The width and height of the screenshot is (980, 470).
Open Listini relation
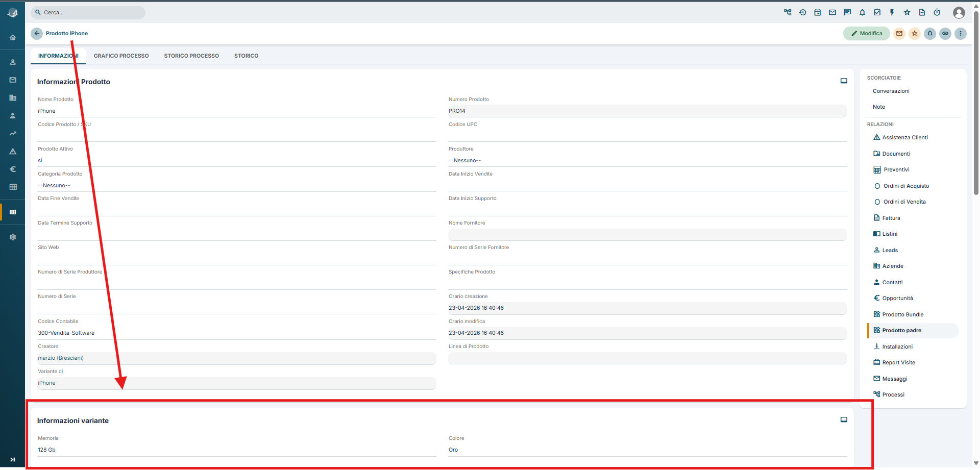click(x=885, y=234)
